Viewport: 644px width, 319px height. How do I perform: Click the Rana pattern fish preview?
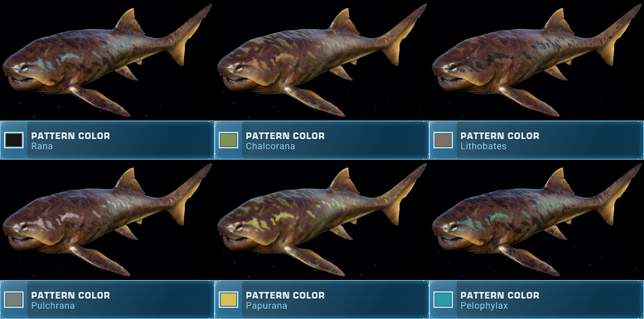pos(107,60)
